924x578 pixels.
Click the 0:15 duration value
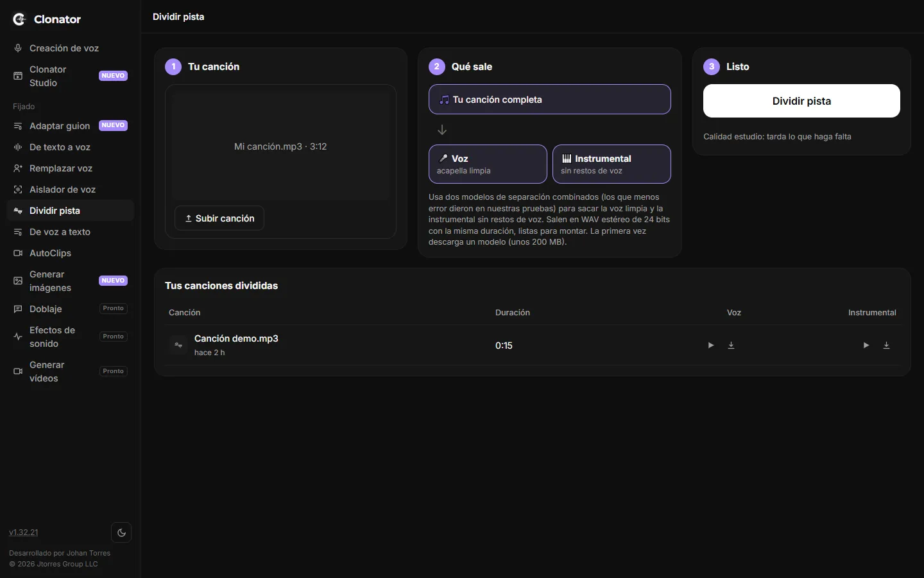coord(504,346)
